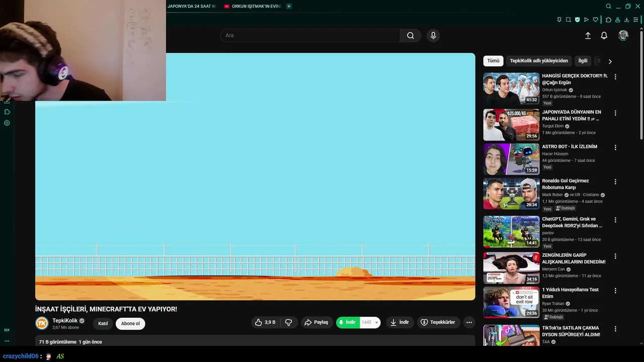Click the Katıl join button
Viewport: 644px width, 362px height.
103,323
